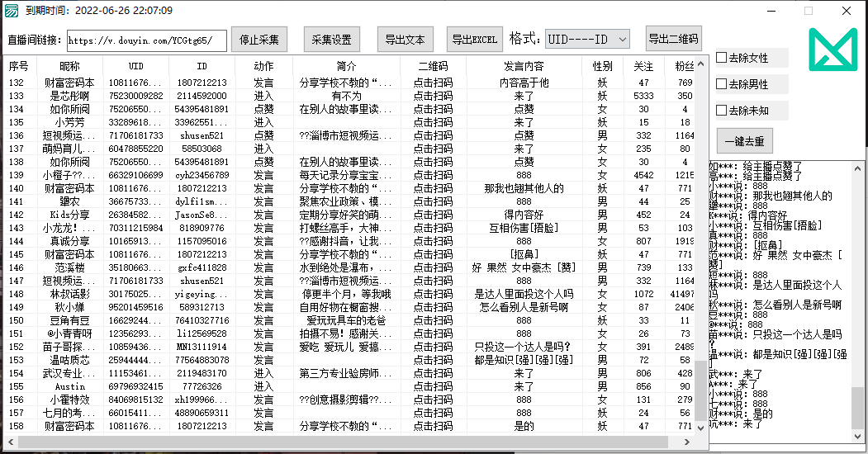Screen dimensions: 868x454
Task: Click the app logo icon in title bar
Action: pyautogui.click(x=11, y=11)
